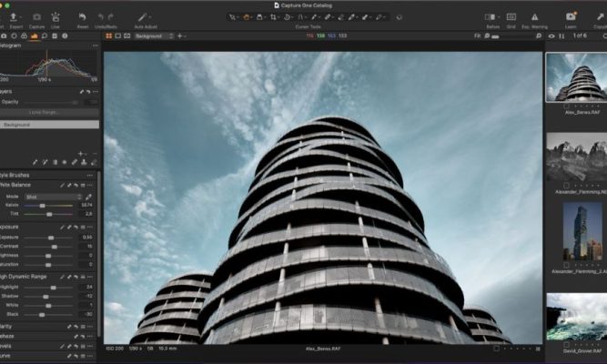This screenshot has height=364, width=607.
Task: Add a new layer with plus icon
Action: (x=80, y=153)
